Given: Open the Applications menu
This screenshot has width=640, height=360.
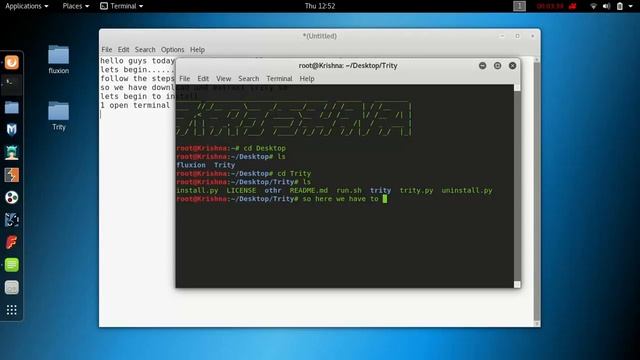Looking at the screenshot, I should click(x=27, y=6).
